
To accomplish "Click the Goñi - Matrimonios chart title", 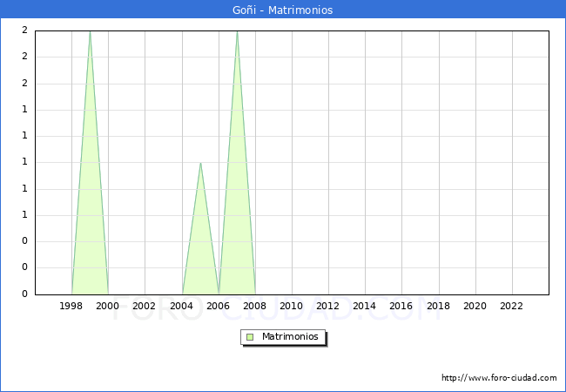I will (283, 10).
